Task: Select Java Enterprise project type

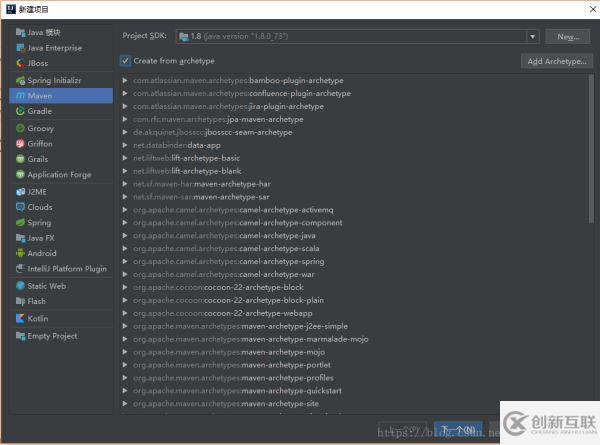Action: click(x=61, y=48)
